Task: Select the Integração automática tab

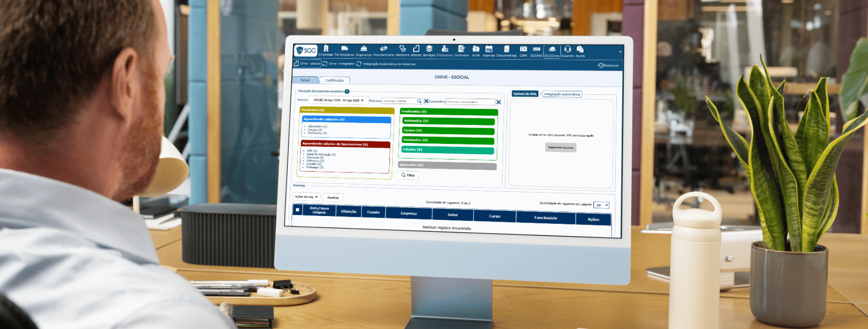Action: (x=562, y=94)
